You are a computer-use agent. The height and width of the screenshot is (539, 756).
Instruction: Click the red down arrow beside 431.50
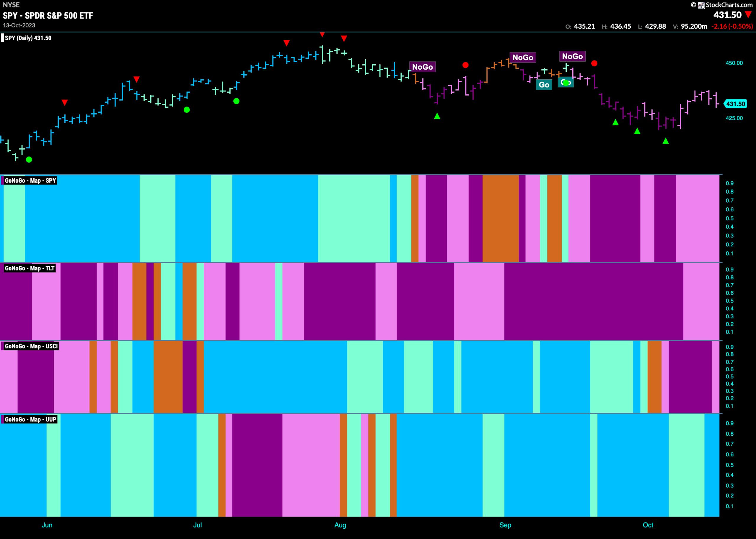(748, 15)
